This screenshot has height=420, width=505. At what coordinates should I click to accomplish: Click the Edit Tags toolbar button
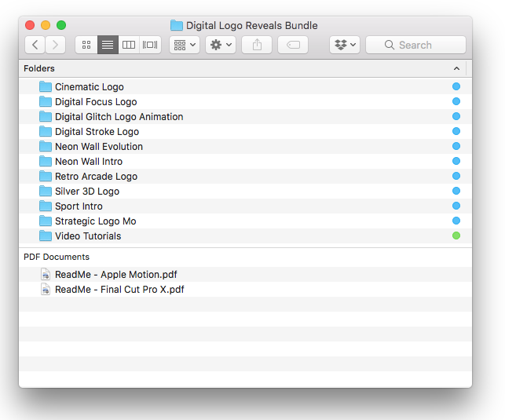coord(293,45)
